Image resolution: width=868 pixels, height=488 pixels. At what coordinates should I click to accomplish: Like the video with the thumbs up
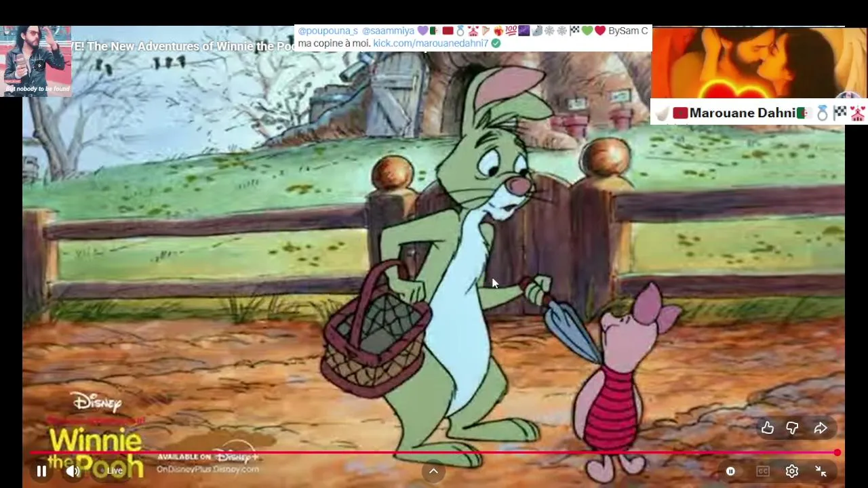[768, 428]
